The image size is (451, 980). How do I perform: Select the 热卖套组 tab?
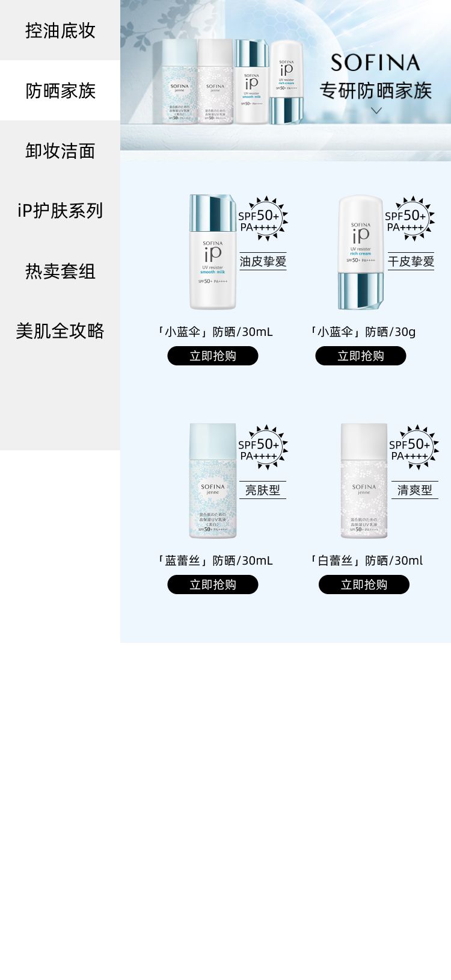pyautogui.click(x=60, y=271)
